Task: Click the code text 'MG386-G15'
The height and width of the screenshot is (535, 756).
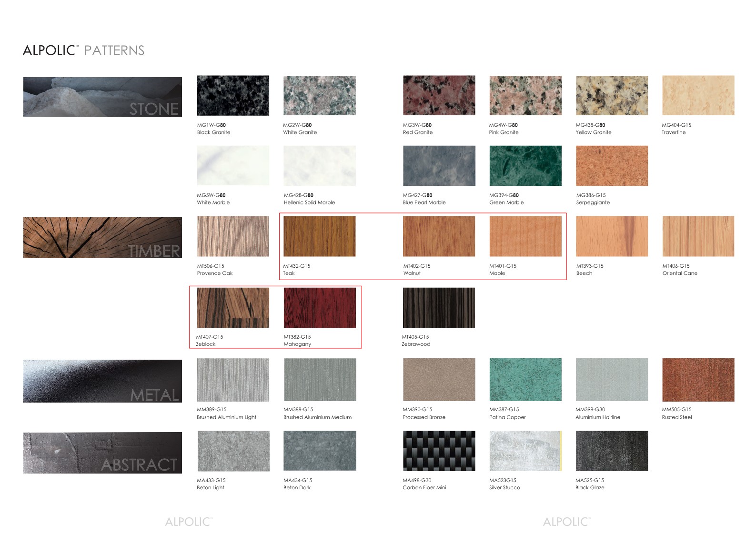Action: tap(591, 195)
